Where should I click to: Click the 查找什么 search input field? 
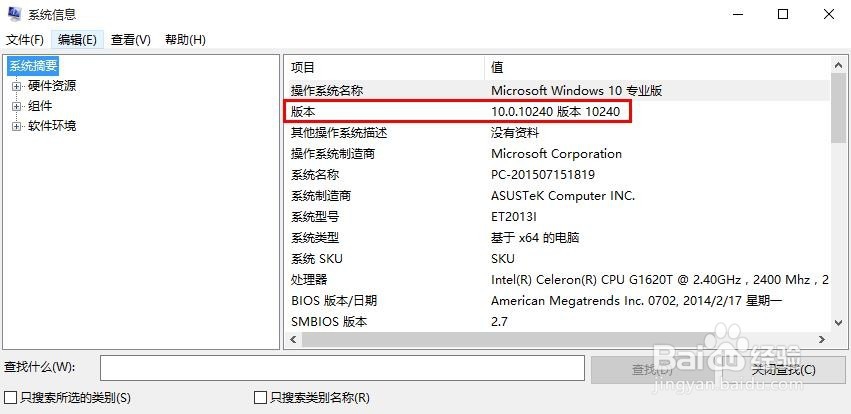pyautogui.click(x=342, y=368)
